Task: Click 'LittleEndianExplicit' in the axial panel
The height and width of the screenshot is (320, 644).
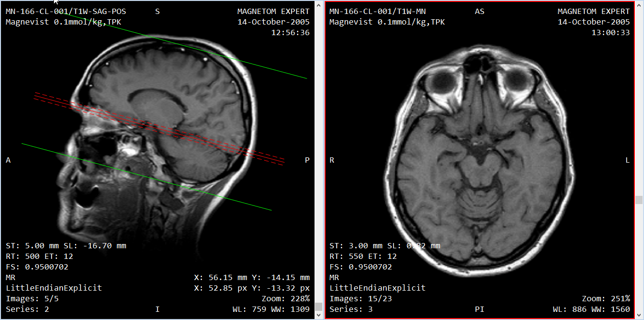Action: point(378,288)
